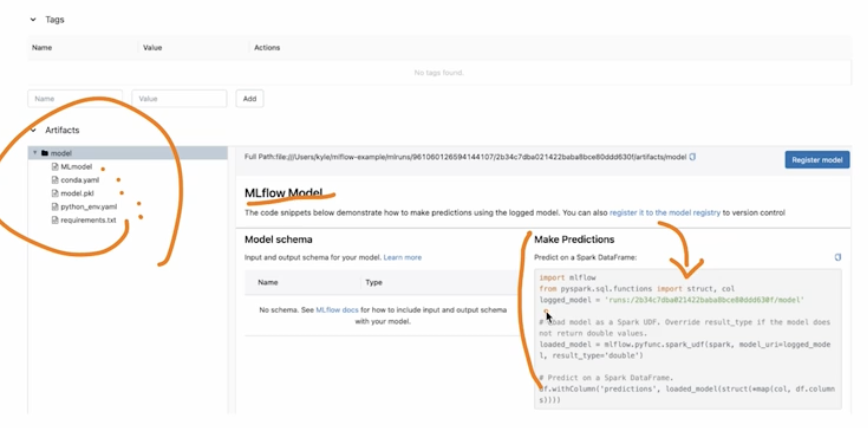Click the Tags table Actions column header
Image resolution: width=868 pixels, height=428 pixels.
coord(267,48)
